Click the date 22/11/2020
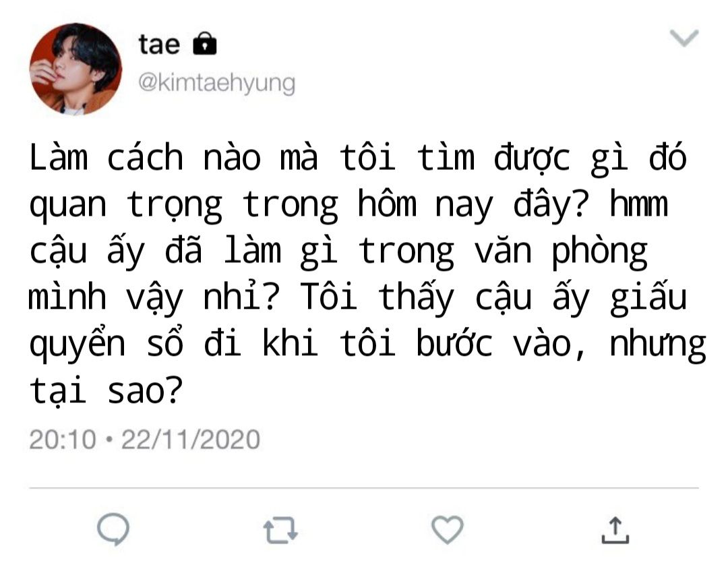The height and width of the screenshot is (567, 728). (x=190, y=440)
